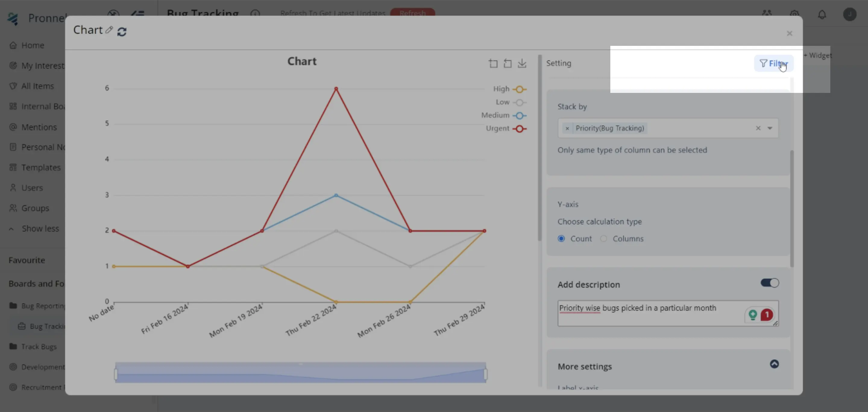Click the zoom-area icon above the chart
This screenshot has height=412, width=868.
pos(493,63)
